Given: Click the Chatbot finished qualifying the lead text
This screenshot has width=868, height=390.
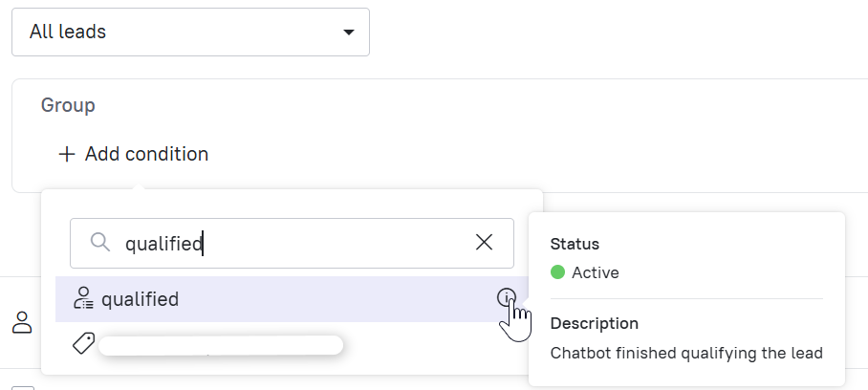Looking at the screenshot, I should [686, 353].
